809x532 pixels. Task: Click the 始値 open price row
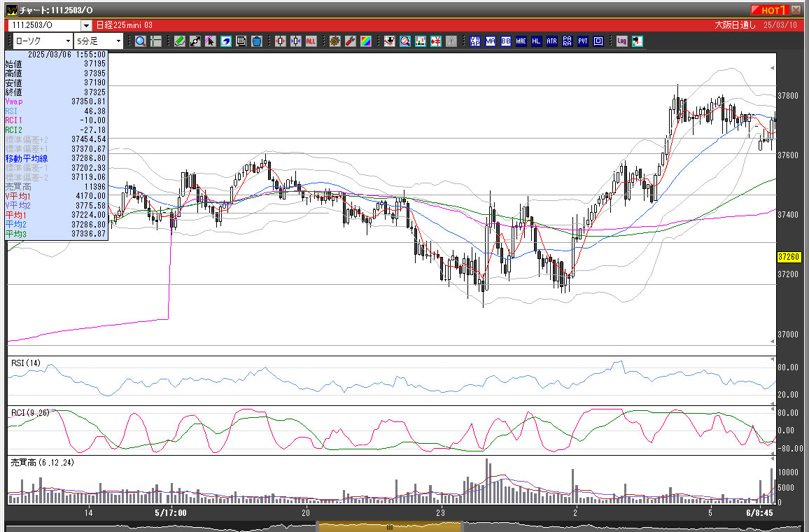(56, 64)
